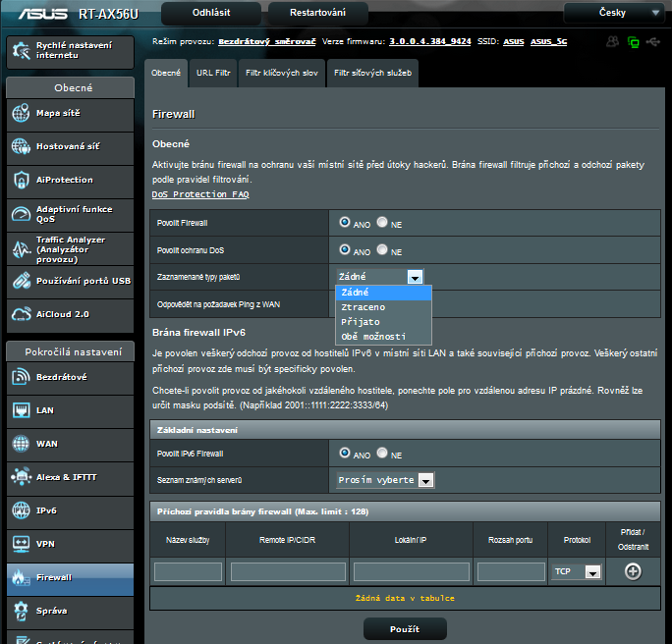Click the Bezdrátové wireless icon
Image resolution: width=672 pixels, height=644 pixels.
point(22,377)
